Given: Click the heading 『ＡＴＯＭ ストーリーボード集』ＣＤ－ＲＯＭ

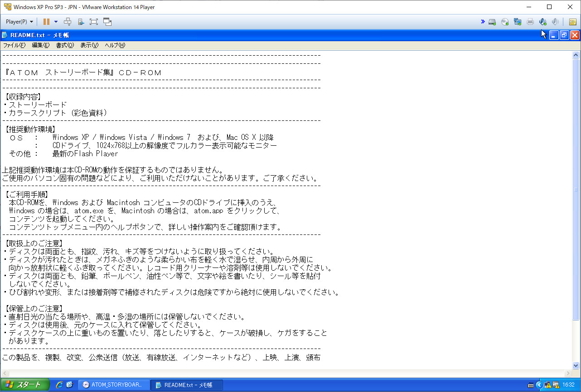Looking at the screenshot, I should [82, 72].
